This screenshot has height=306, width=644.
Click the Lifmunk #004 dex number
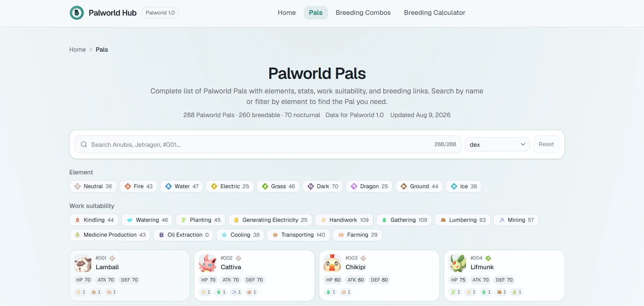pos(476,258)
